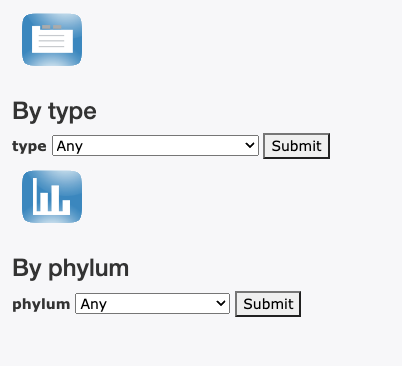The width and height of the screenshot is (402, 366).
Task: Click the text lines on the document icon
Action: 52,41
